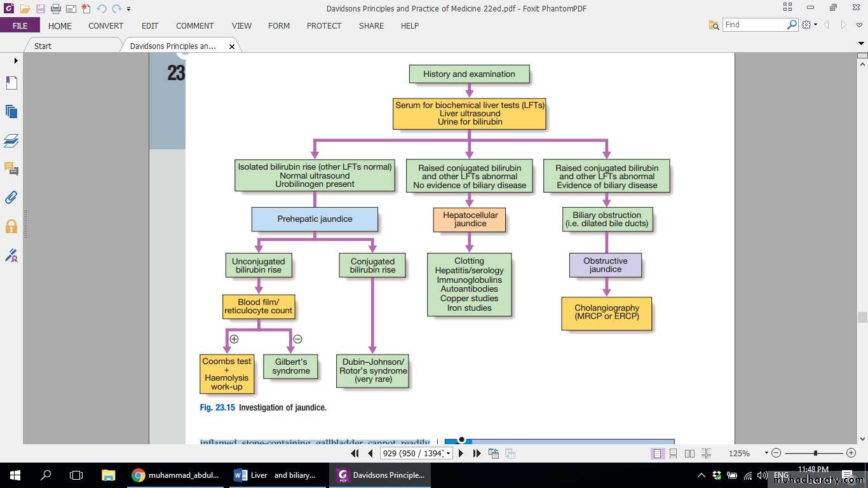Click the Print icon in quick access toolbar

click(x=55, y=9)
